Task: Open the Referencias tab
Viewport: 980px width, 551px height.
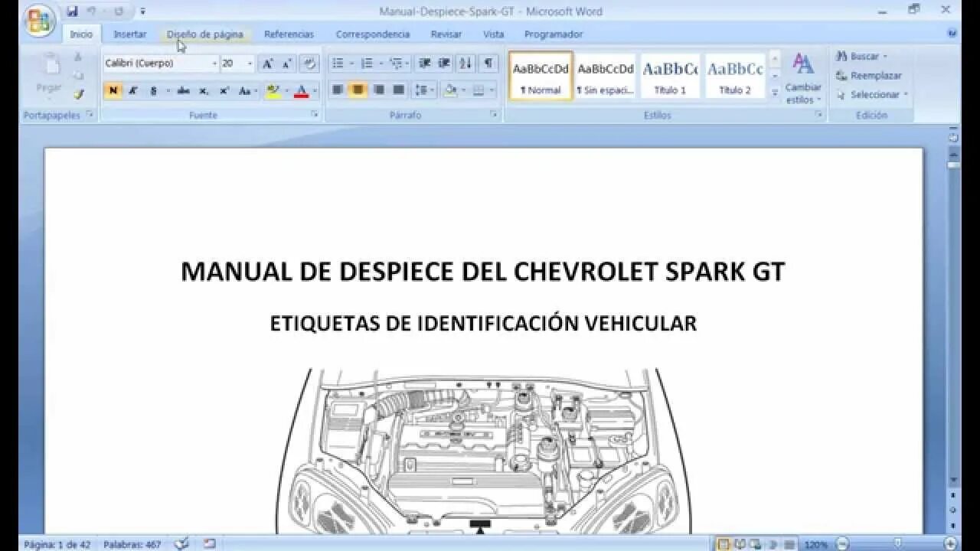Action: (x=289, y=34)
